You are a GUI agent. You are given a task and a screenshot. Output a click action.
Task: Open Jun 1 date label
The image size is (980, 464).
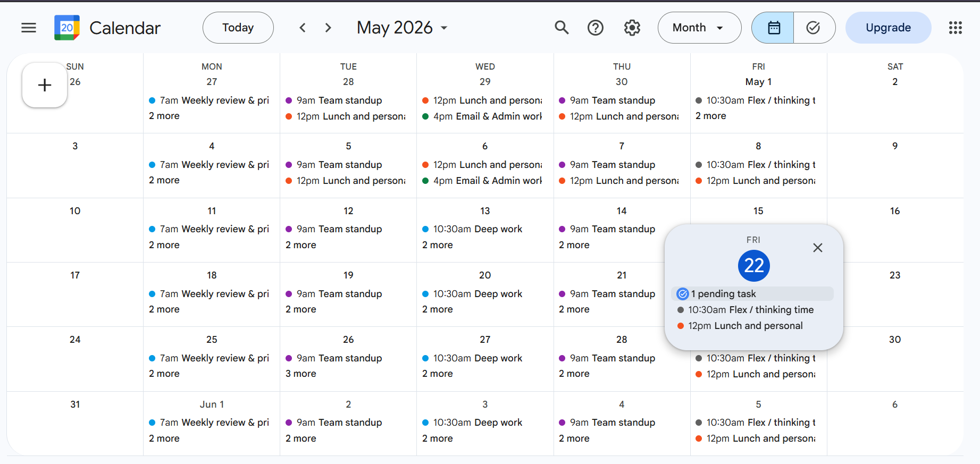212,404
